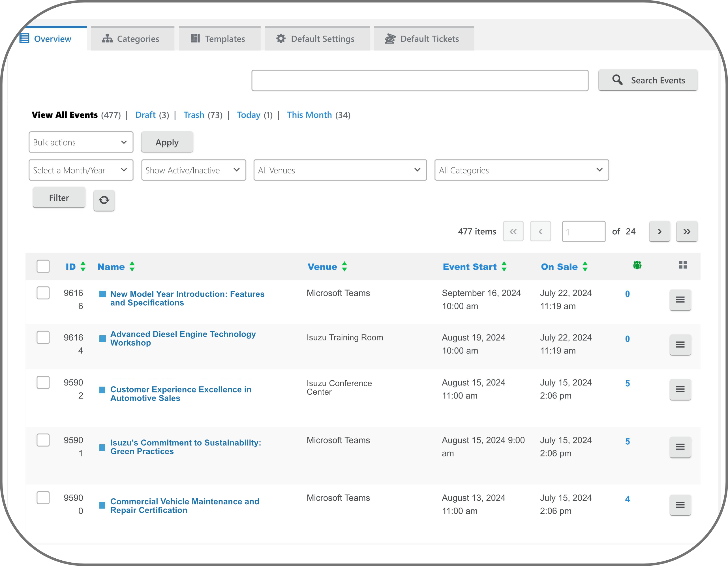
Task: Select checkbox for Commercial Vehicle Maintenance event
Action: [x=43, y=498]
